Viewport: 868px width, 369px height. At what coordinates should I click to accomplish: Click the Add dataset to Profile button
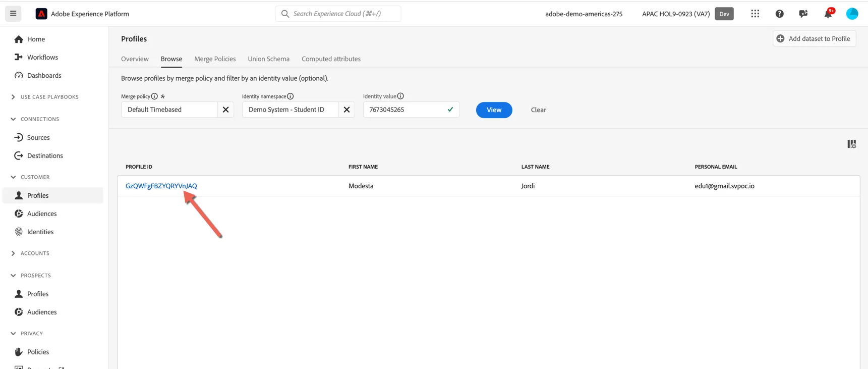814,38
